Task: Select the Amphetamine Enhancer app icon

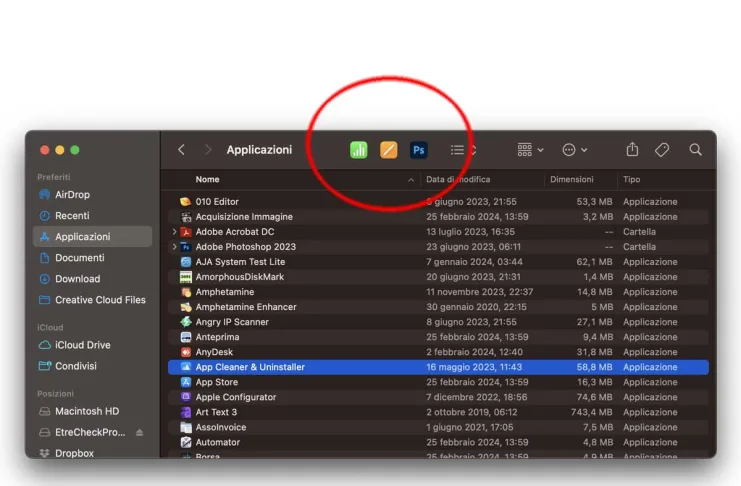Action: point(186,307)
